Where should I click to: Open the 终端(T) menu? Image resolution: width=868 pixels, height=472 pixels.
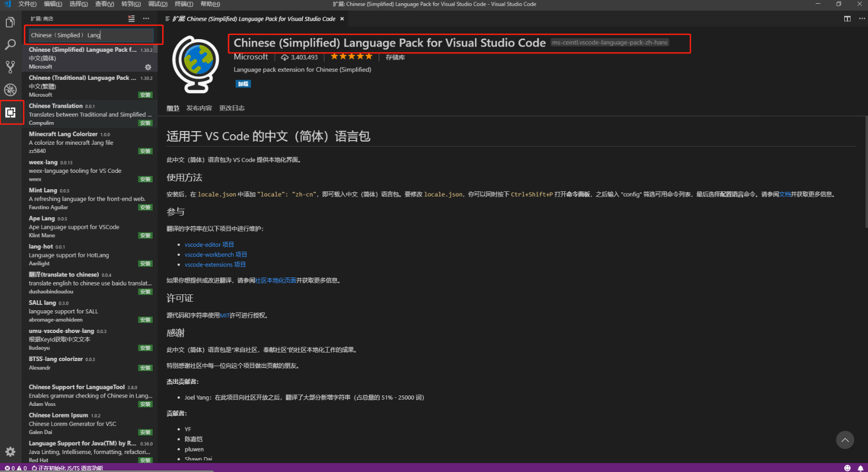point(184,4)
